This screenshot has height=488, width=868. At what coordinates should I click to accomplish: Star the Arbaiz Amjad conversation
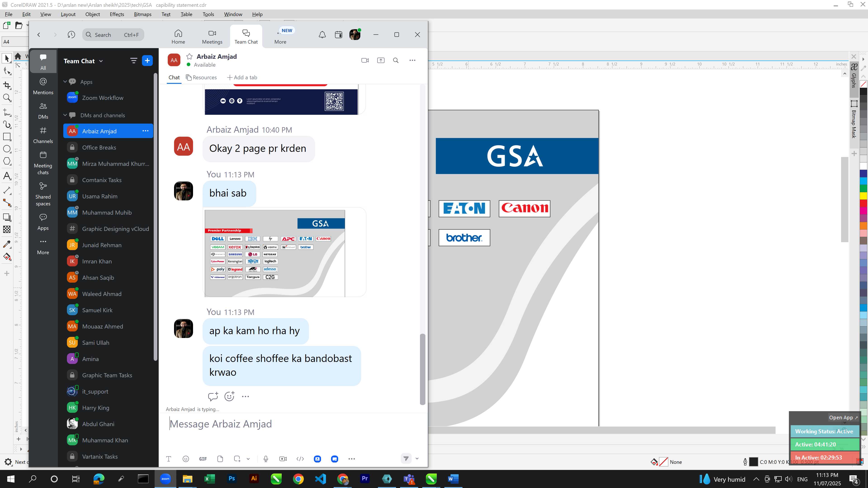189,56
